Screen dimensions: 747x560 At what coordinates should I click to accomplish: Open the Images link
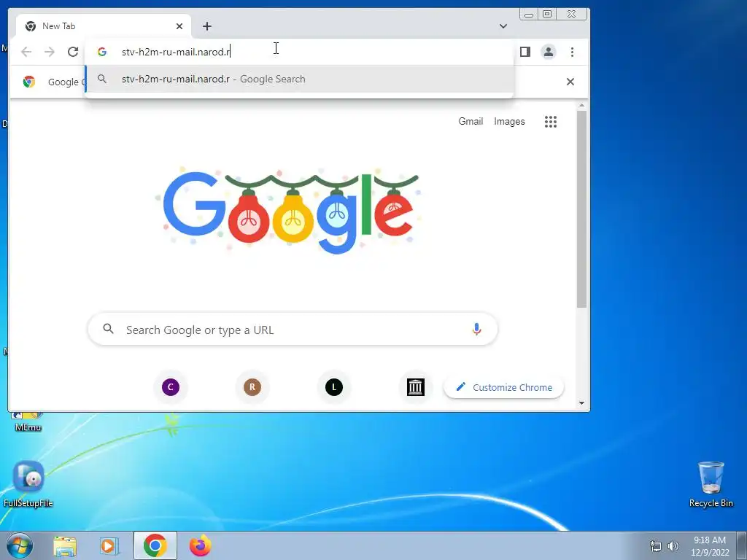tap(509, 122)
